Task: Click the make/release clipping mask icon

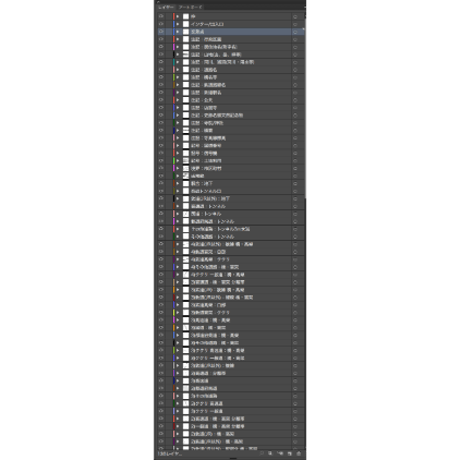Action: pos(270,454)
